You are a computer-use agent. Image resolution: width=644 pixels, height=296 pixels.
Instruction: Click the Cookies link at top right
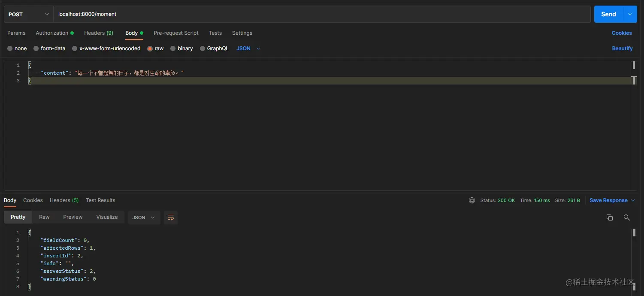[x=622, y=33]
